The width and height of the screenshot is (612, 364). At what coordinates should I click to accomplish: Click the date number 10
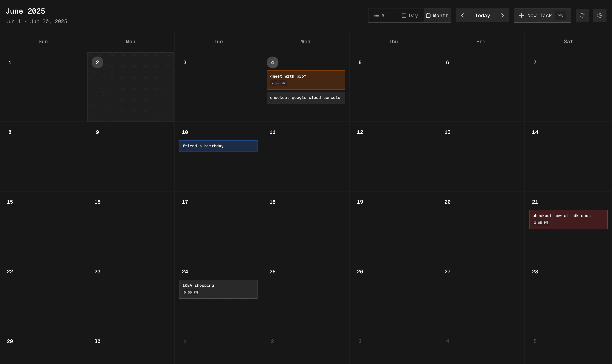point(185,132)
